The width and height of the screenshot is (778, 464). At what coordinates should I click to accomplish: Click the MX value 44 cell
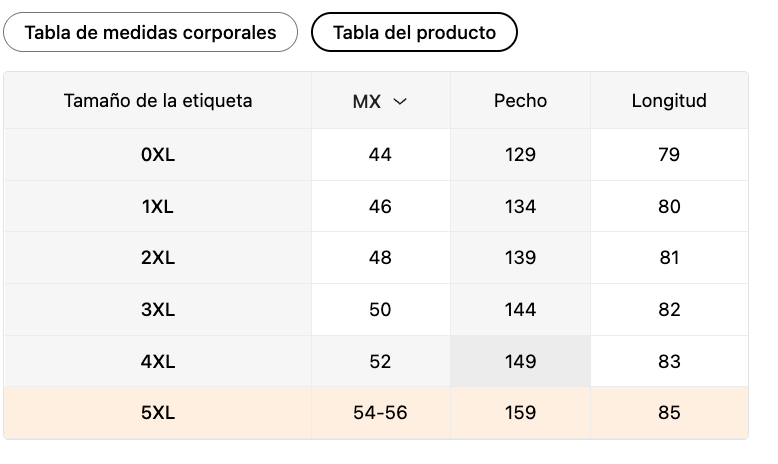click(380, 155)
